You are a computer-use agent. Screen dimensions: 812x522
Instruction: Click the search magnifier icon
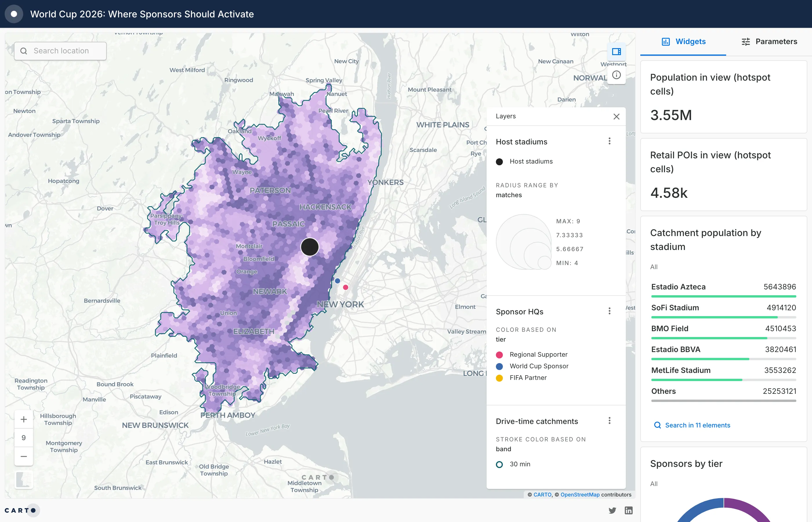(x=24, y=51)
